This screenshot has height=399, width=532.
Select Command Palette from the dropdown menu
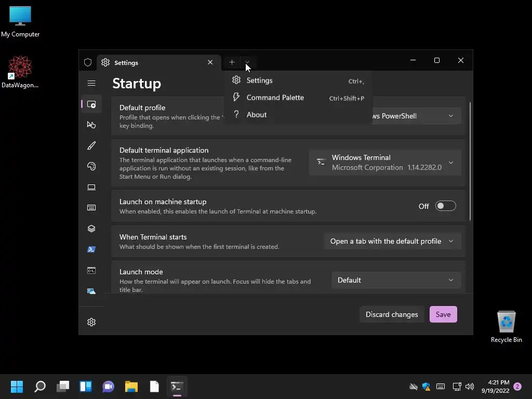tap(298, 98)
